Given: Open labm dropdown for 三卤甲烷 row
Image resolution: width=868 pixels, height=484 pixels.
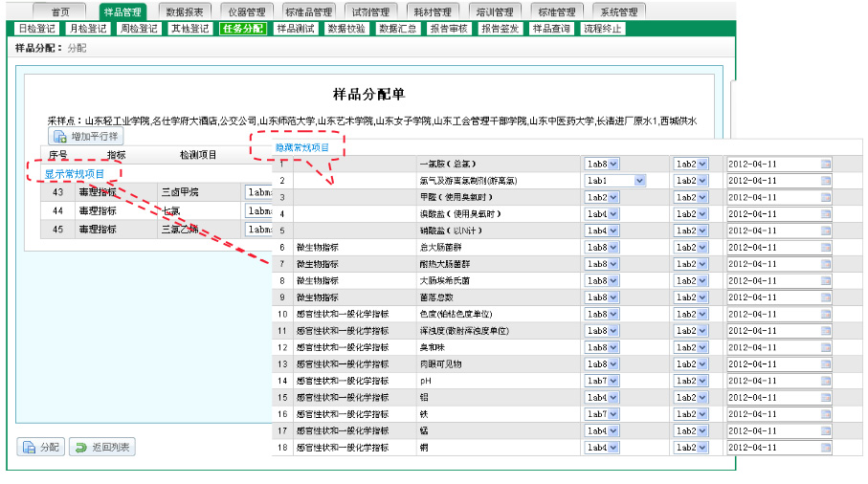Looking at the screenshot, I should [258, 191].
